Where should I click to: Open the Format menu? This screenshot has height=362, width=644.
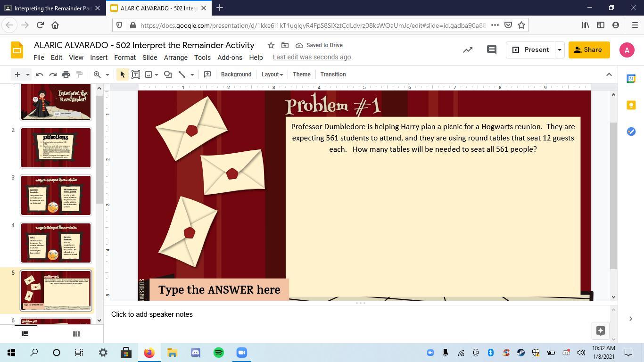pyautogui.click(x=125, y=58)
